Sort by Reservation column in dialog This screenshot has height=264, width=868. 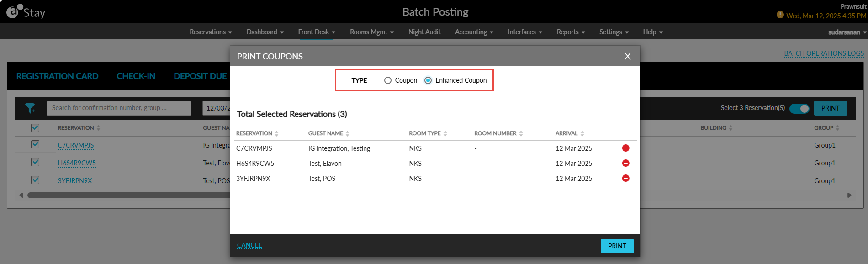(x=257, y=133)
